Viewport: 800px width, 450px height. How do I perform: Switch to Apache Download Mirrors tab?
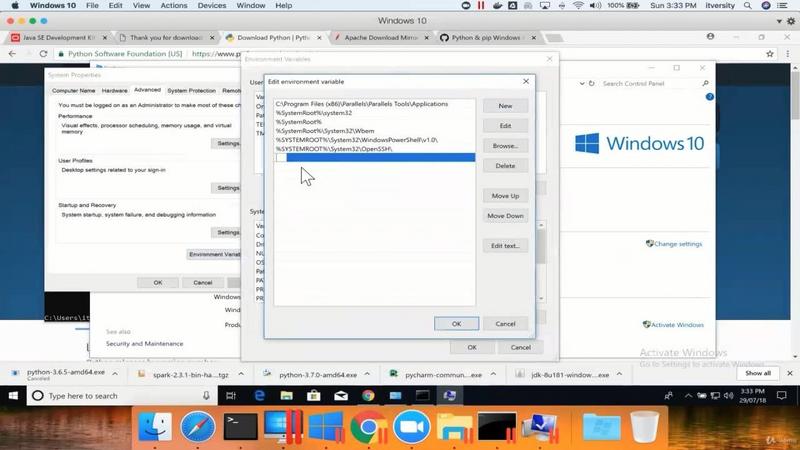(381, 38)
